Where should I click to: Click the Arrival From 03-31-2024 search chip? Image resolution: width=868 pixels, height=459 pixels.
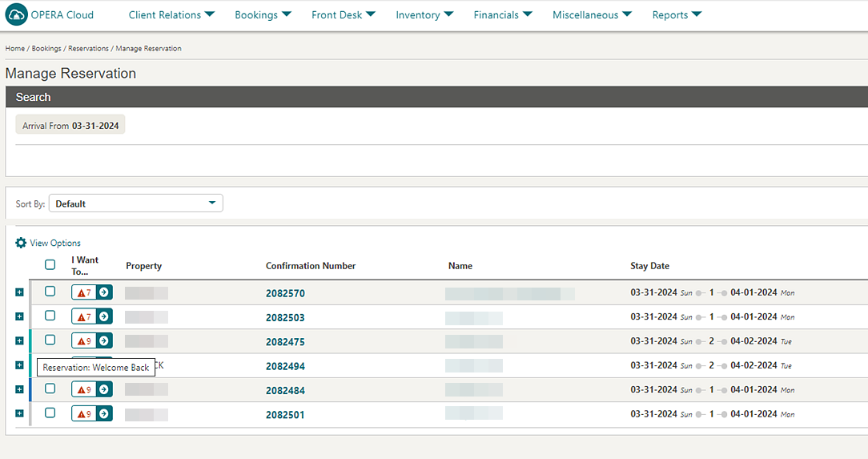(70, 125)
